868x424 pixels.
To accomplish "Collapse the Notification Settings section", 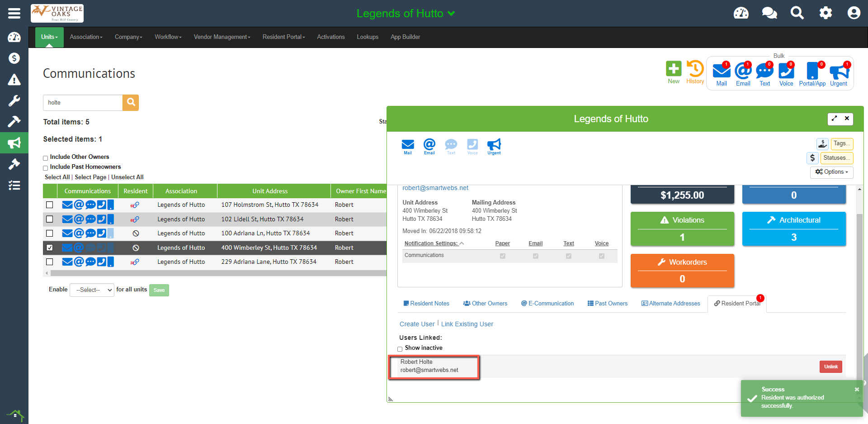I will click(434, 243).
